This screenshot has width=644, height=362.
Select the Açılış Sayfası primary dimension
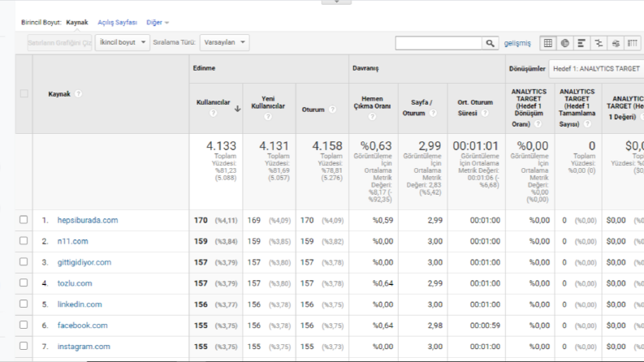[x=117, y=23]
